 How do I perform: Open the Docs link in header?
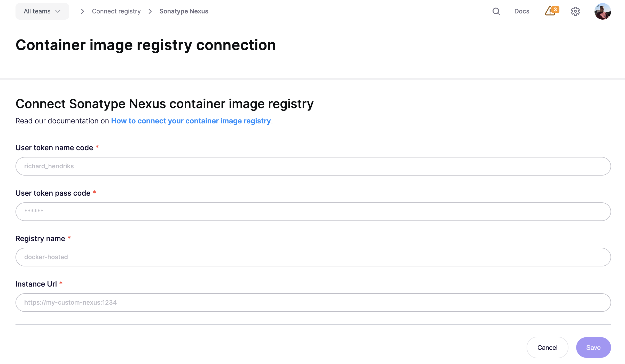tap(522, 11)
